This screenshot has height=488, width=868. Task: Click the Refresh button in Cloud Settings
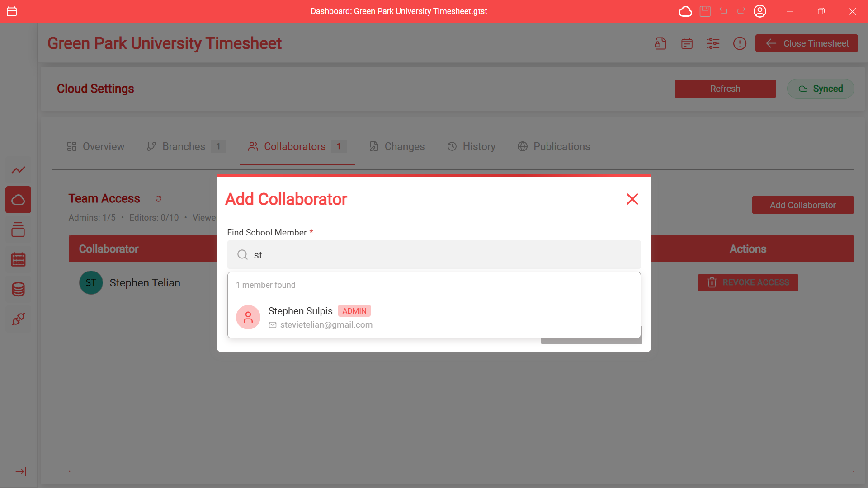pyautogui.click(x=725, y=89)
